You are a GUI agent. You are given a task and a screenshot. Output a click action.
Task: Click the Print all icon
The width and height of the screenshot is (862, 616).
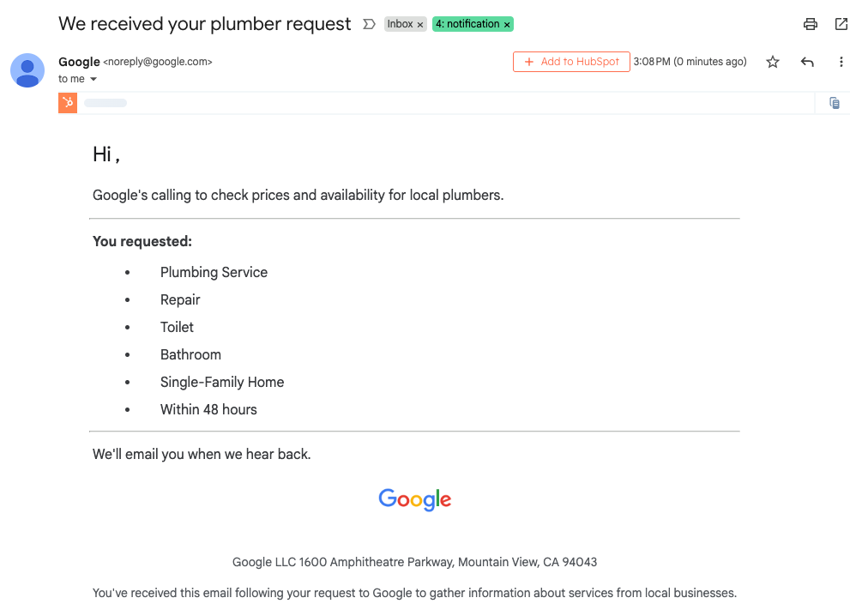point(810,24)
